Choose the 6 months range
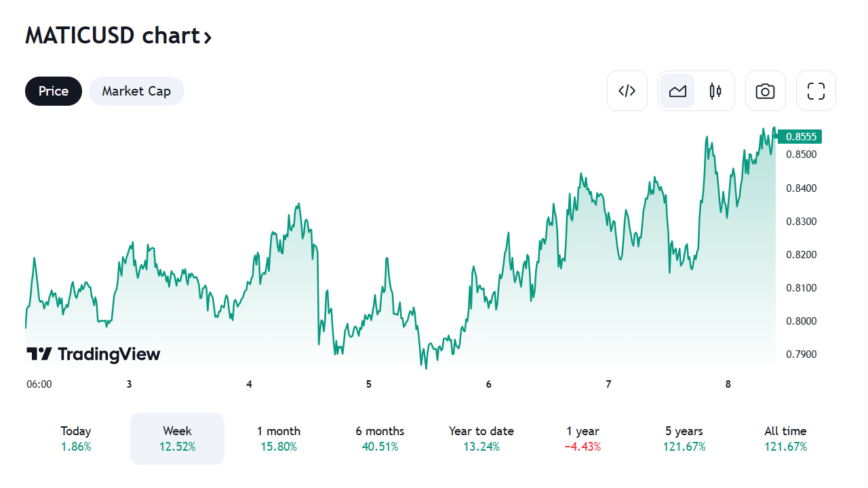 380,439
